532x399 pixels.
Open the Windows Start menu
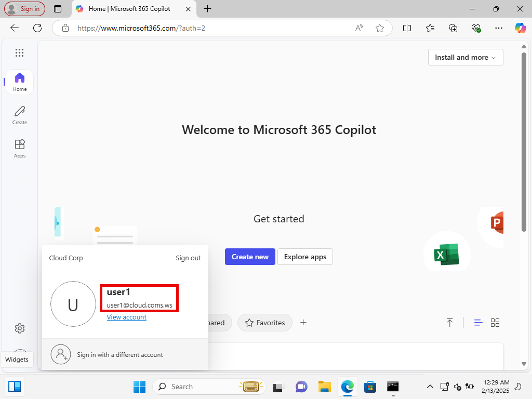(139, 387)
